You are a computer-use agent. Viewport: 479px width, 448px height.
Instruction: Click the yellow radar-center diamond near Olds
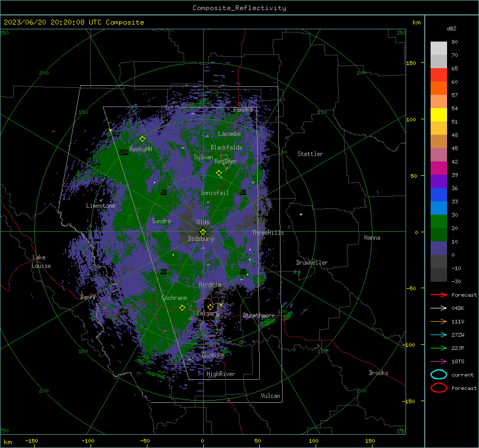tap(203, 232)
